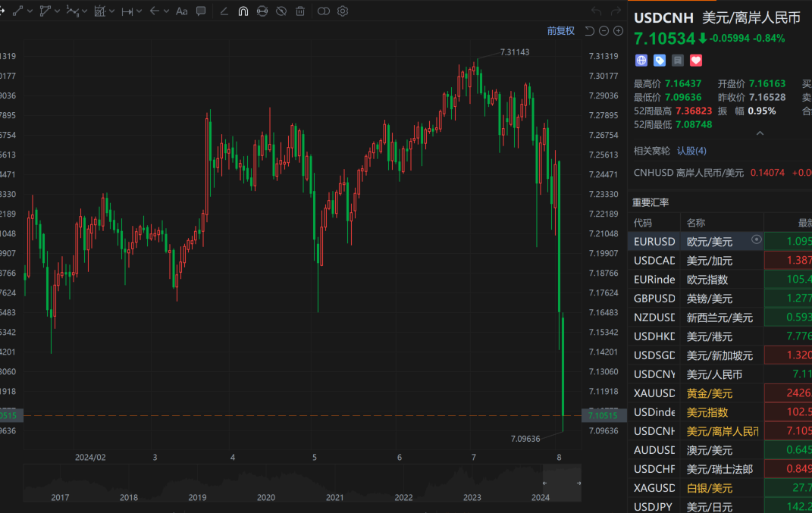Toggle the watch eye on EURUSD row
This screenshot has height=513, width=812.
tap(756, 240)
